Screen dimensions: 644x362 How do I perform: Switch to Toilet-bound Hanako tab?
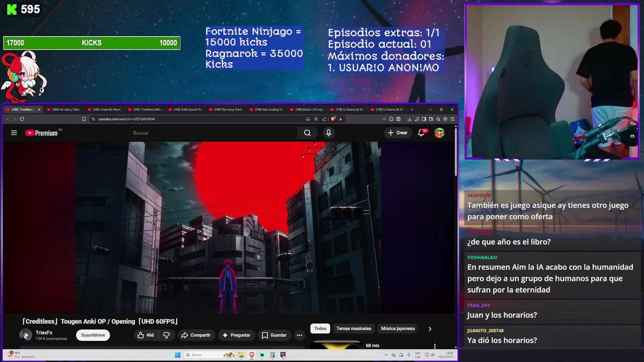pyautogui.click(x=186, y=109)
